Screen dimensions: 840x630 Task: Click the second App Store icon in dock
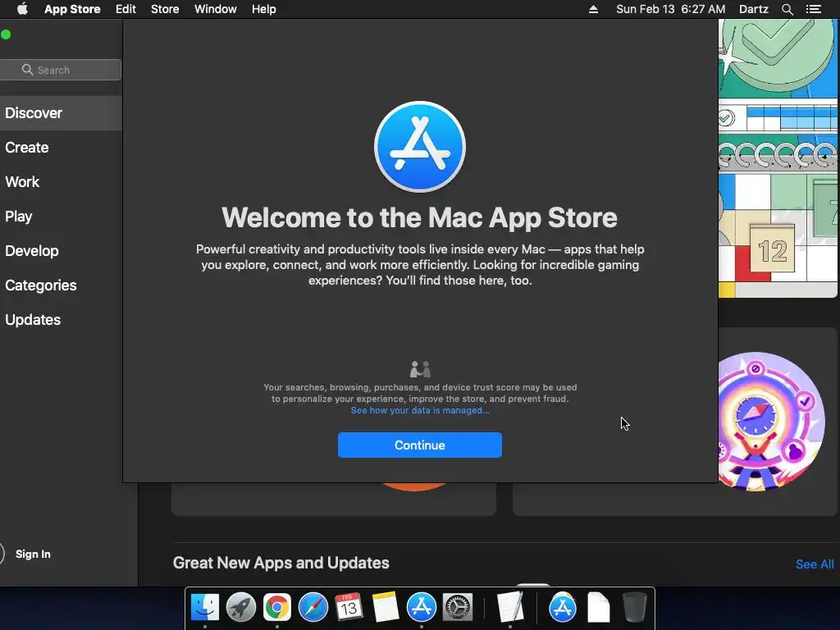(x=563, y=607)
